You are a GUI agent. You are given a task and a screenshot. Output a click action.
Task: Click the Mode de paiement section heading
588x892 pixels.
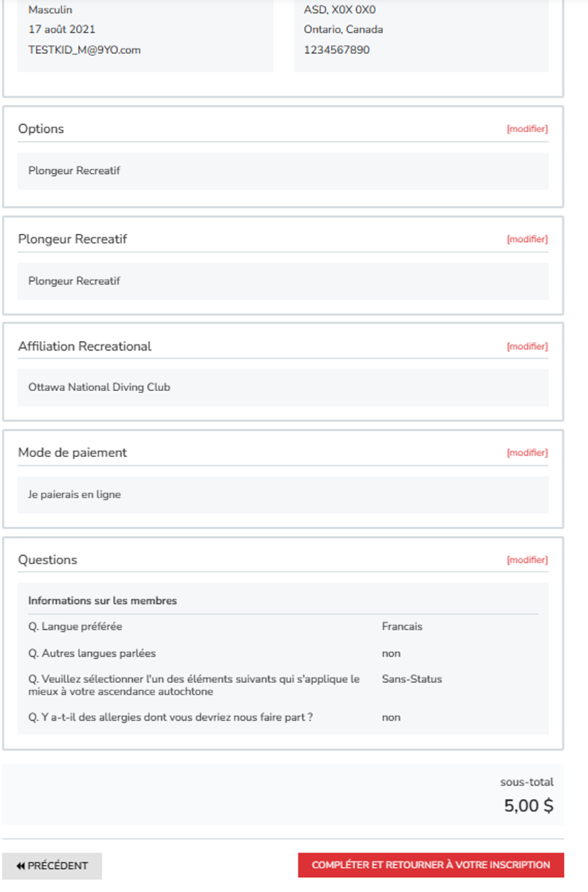[73, 453]
